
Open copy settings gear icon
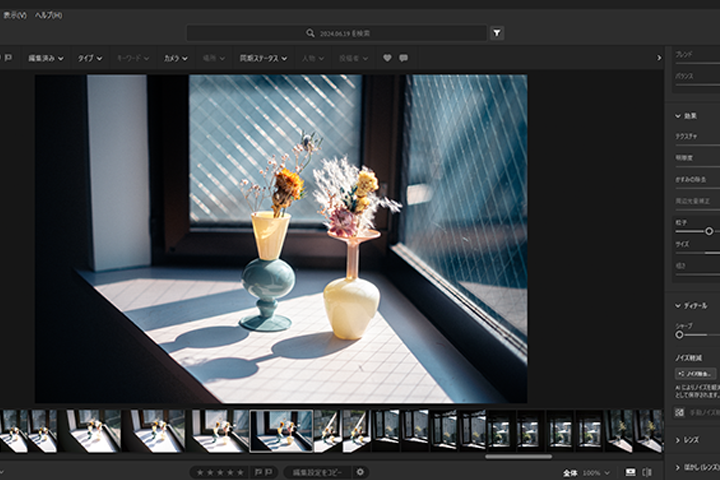pos(360,472)
